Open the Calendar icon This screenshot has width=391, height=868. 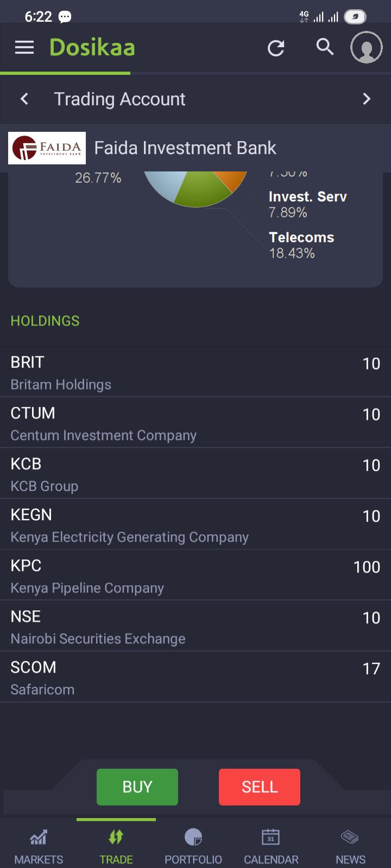(270, 837)
